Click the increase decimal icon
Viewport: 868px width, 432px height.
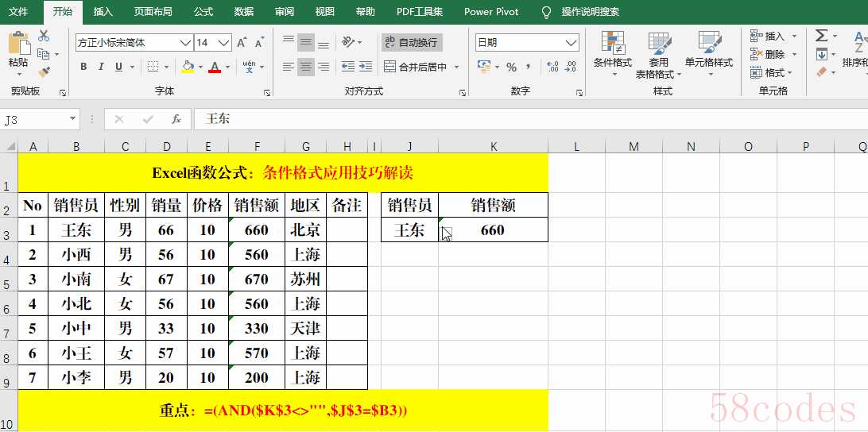552,67
